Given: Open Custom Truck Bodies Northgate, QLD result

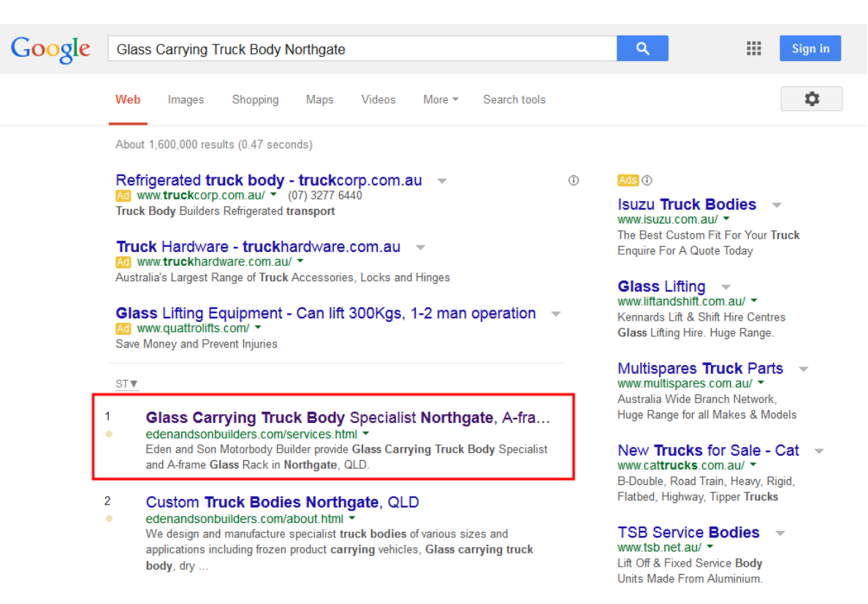Looking at the screenshot, I should (x=282, y=502).
